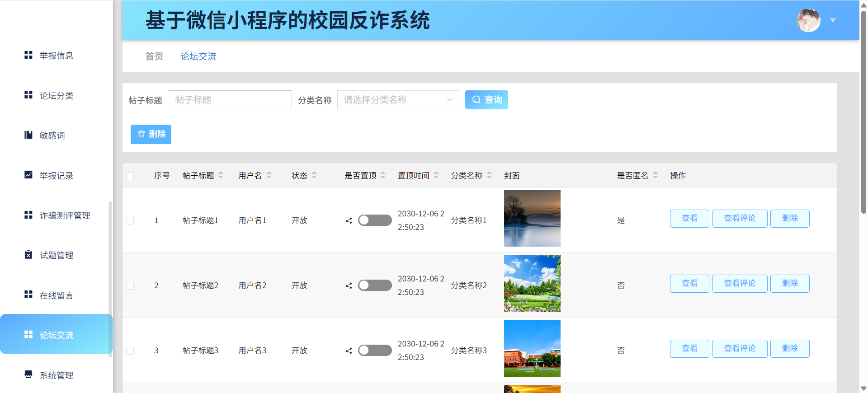
Task: Open 举报记录 menu in sidebar
Action: (57, 175)
